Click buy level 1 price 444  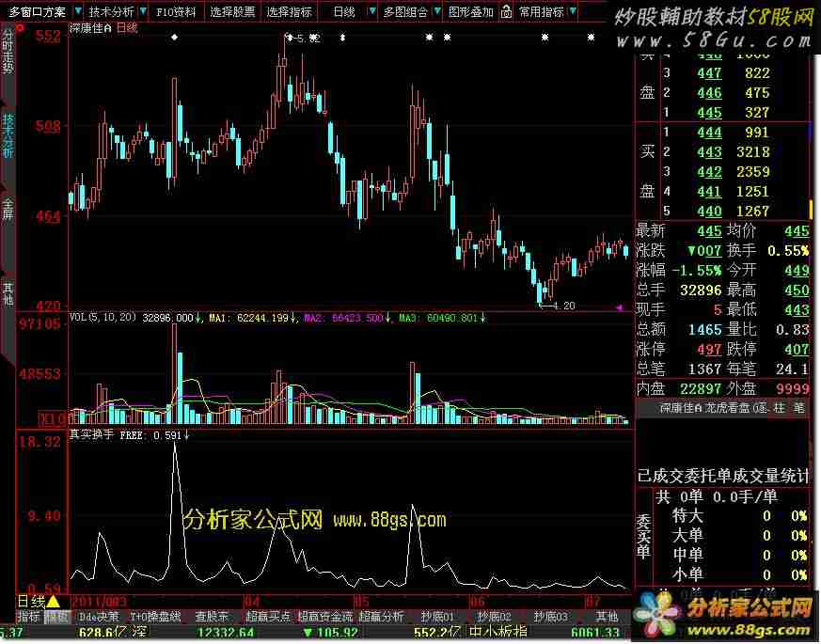coord(709,132)
